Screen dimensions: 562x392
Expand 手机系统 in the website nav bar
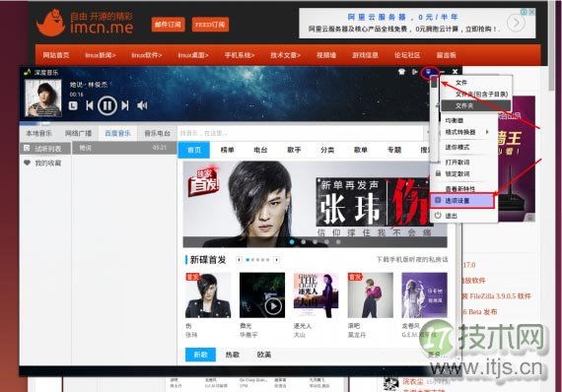click(240, 55)
